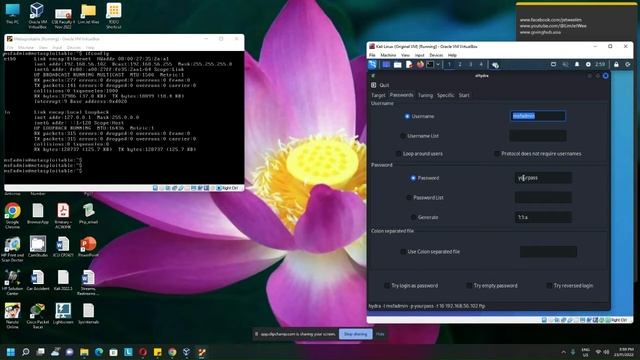Open the Machine menu in Kali VirtualBox window

(x=388, y=55)
